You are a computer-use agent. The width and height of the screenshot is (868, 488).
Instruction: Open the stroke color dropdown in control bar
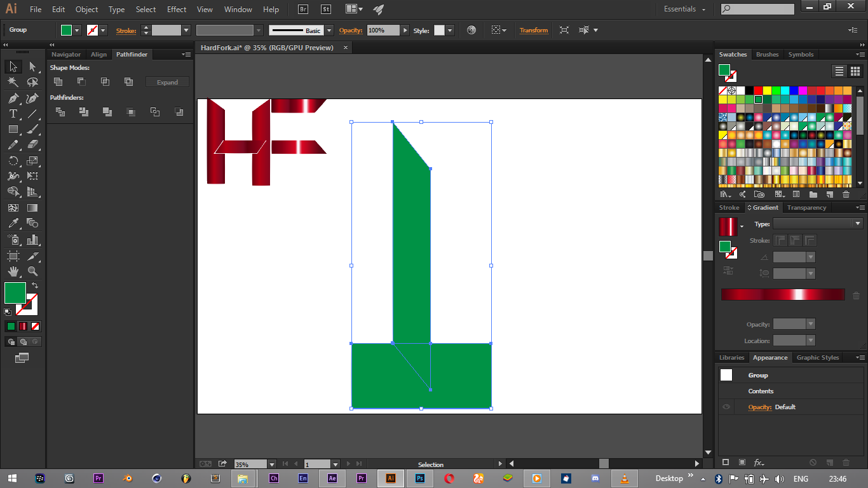103,30
